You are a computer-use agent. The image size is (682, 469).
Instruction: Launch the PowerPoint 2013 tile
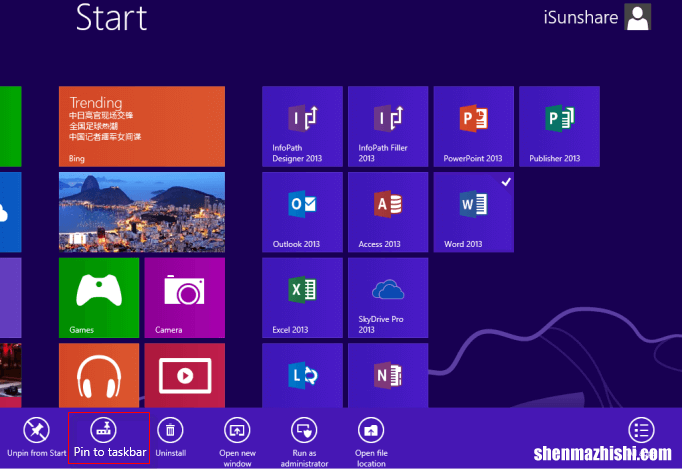474,126
